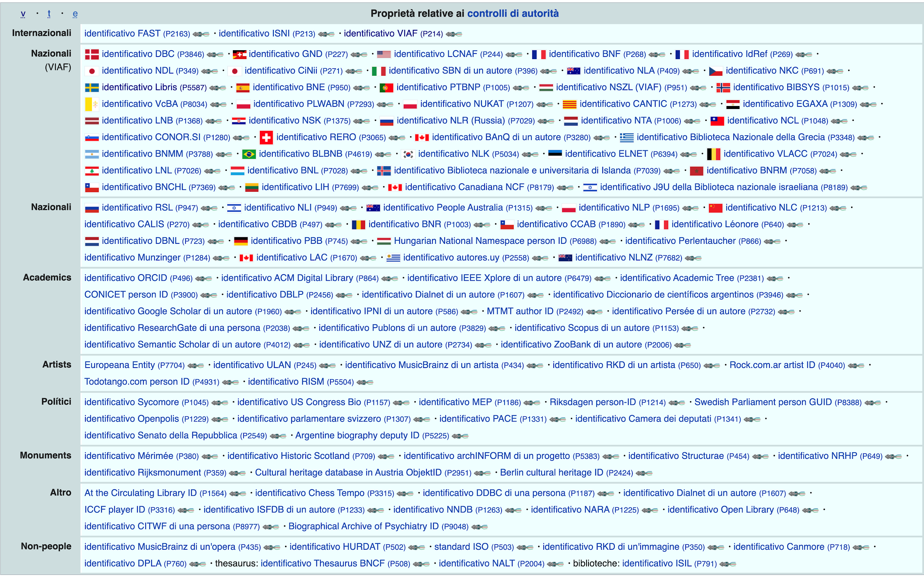Open identificativo Mérimée link
Screen dimensions: 924x576
[x=141, y=456]
